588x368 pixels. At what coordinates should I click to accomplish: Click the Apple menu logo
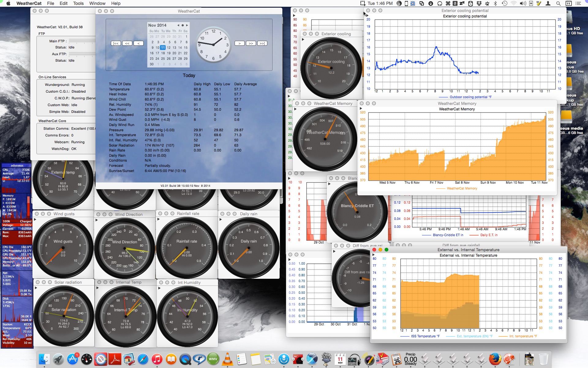[8, 3]
